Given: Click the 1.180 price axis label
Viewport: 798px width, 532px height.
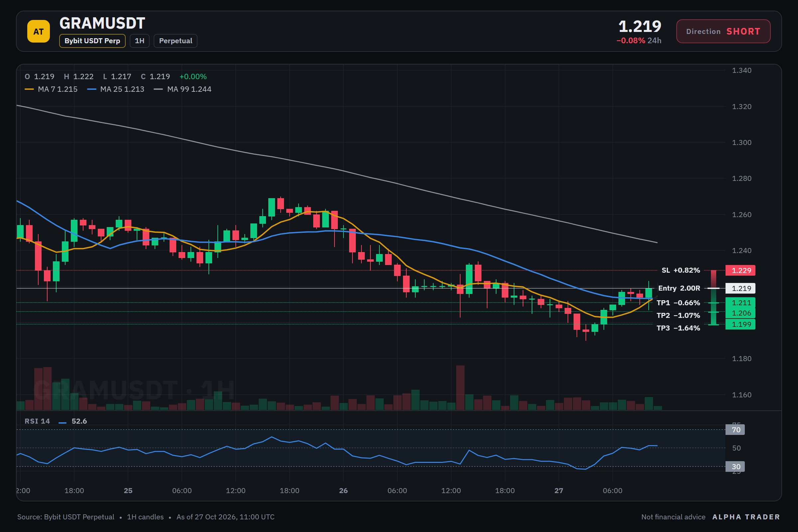Looking at the screenshot, I should pyautogui.click(x=742, y=359).
